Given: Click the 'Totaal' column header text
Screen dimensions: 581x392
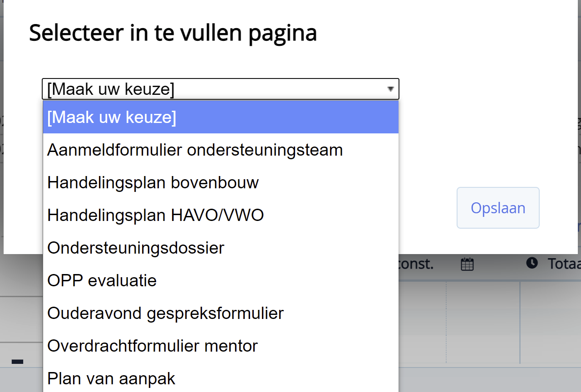Looking at the screenshot, I should click(x=564, y=264).
